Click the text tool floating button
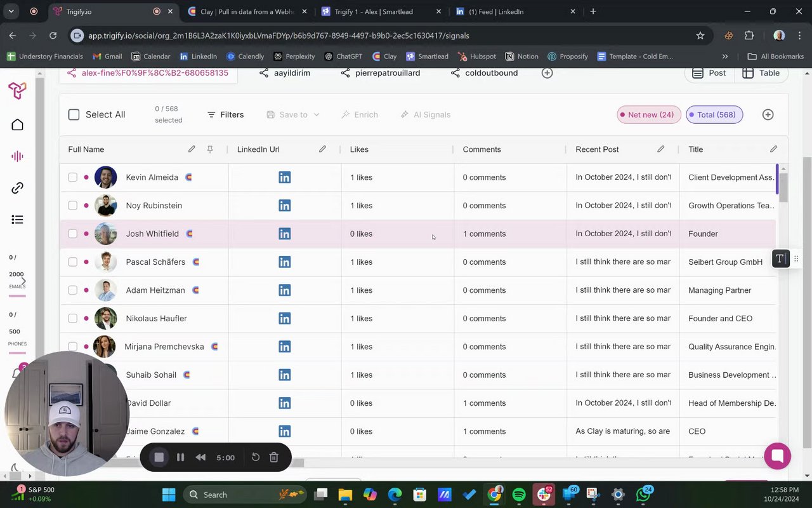 click(780, 258)
